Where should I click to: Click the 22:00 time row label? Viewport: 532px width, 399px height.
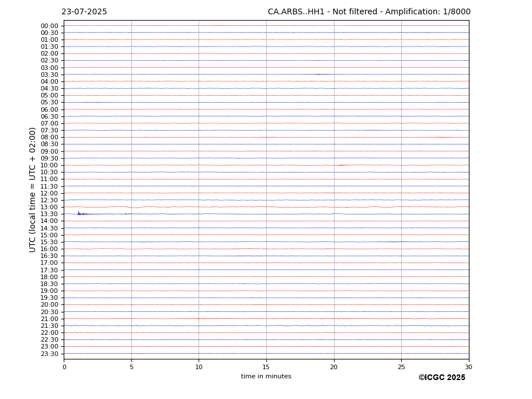(x=49, y=333)
